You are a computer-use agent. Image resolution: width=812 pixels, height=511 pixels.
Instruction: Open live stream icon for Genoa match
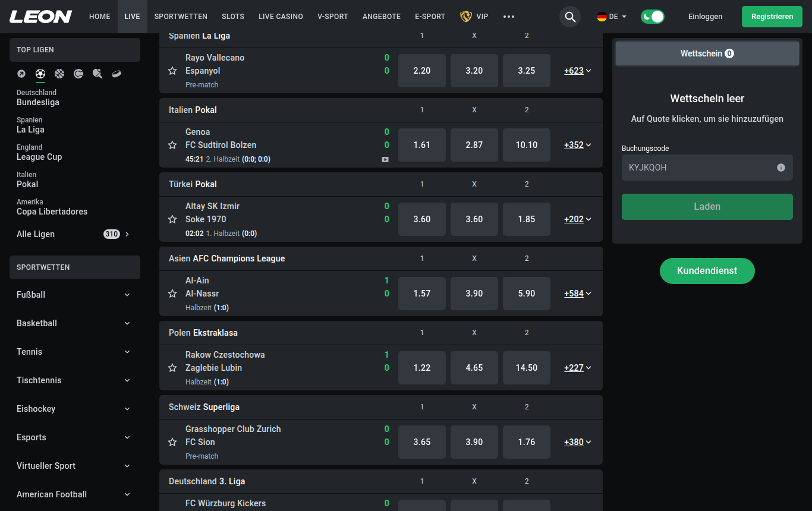[x=385, y=159]
